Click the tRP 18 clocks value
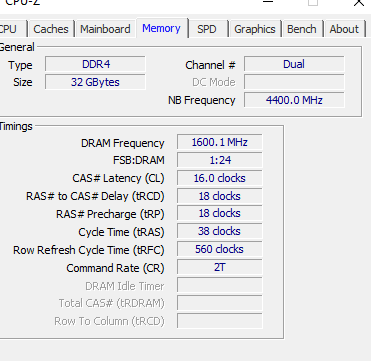The height and width of the screenshot is (361, 371). point(219,213)
